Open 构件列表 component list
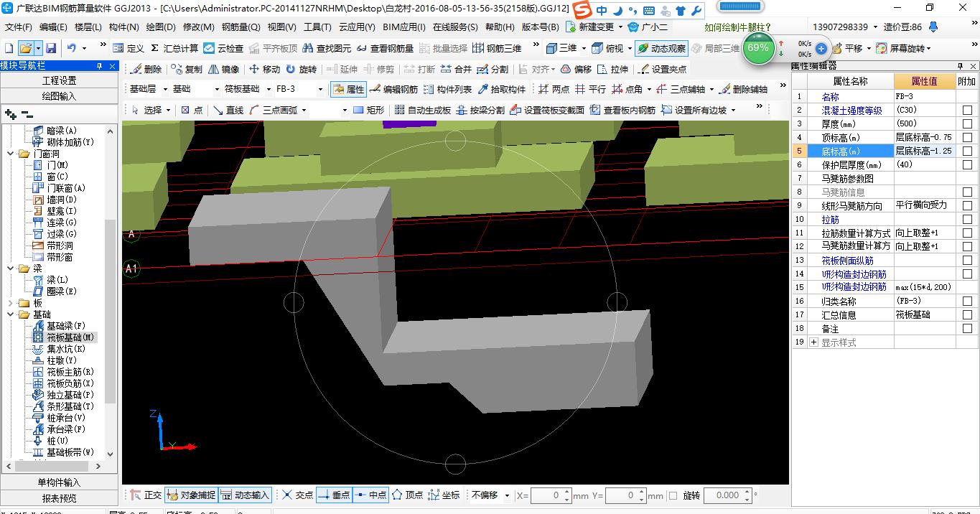Viewport: 980px width, 514px height. click(x=447, y=90)
